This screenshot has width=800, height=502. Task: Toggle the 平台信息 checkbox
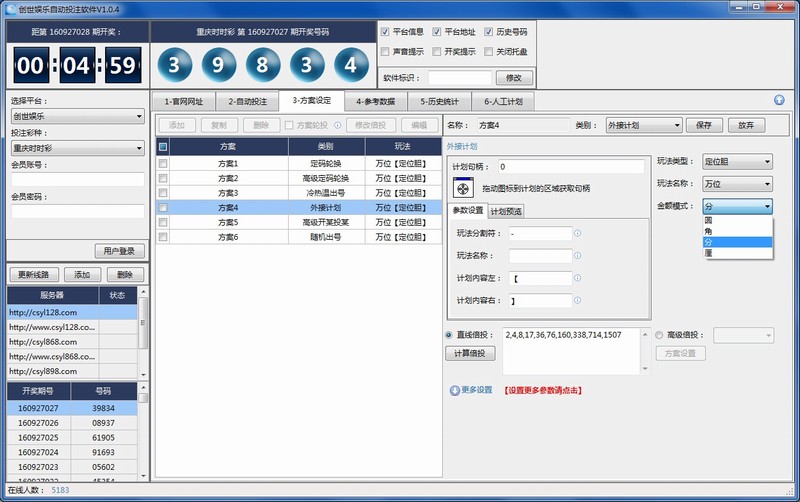click(385, 32)
